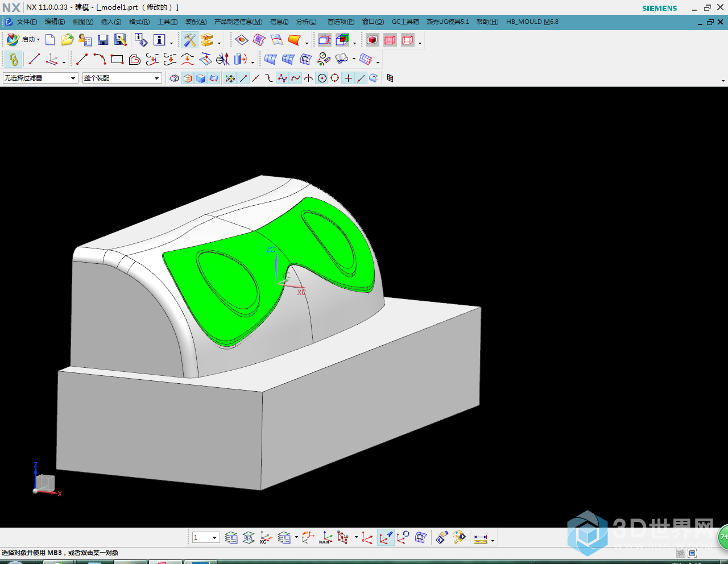Open the HB_MOULD M6.8 menu

click(532, 22)
